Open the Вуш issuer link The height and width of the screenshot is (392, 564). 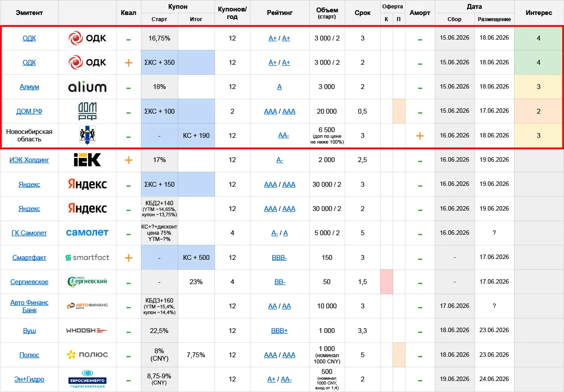29,331
